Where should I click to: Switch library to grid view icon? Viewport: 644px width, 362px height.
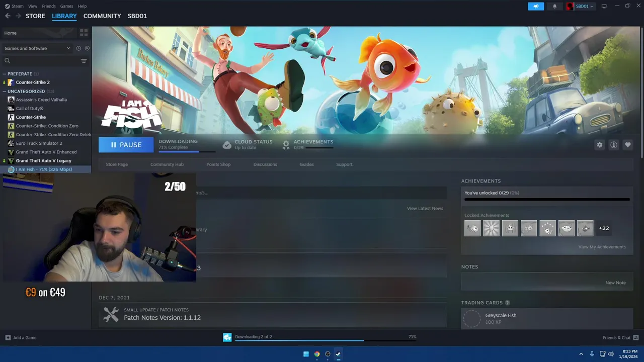click(x=84, y=33)
